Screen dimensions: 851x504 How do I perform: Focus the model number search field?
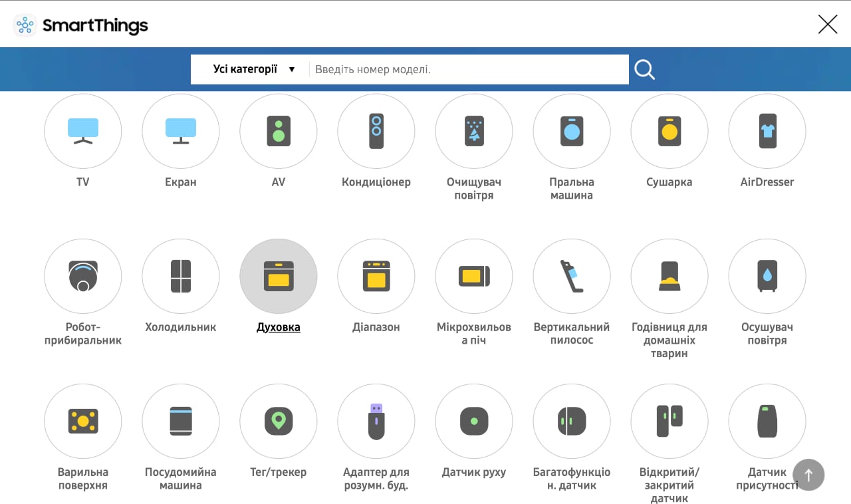[469, 69]
